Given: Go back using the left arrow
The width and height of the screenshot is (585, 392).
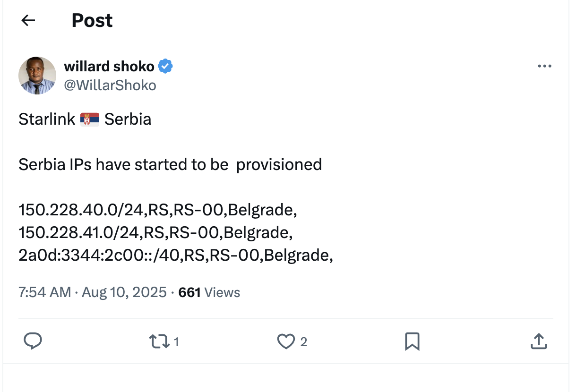Looking at the screenshot, I should (27, 20).
